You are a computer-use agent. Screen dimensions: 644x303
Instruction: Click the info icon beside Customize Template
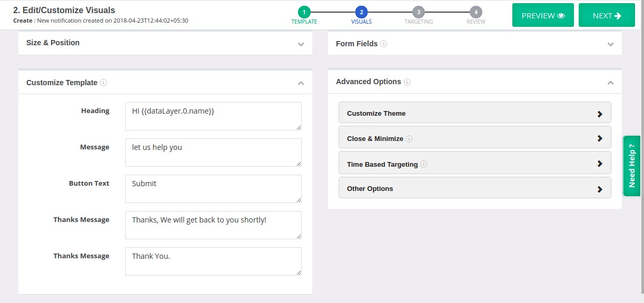point(104,83)
